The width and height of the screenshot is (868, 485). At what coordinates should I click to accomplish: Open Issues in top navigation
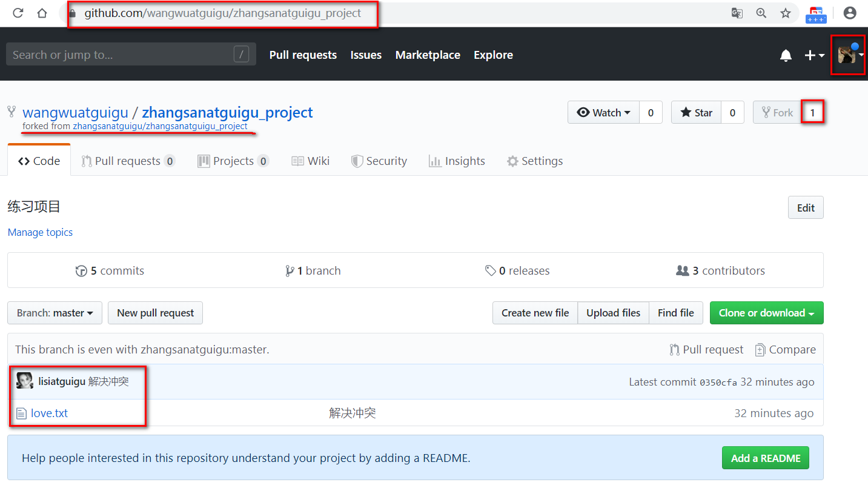coord(366,55)
